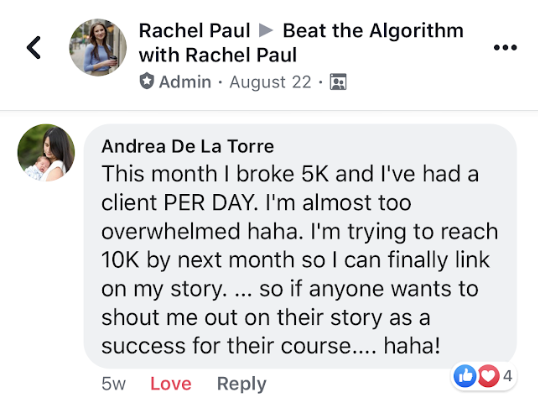Toggle the Love reaction on the comment
This screenshot has height=414, width=538.
coord(171,383)
